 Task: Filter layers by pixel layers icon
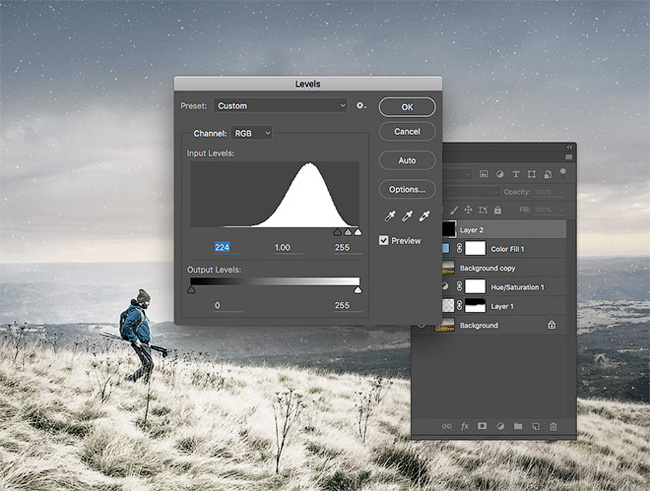coord(484,174)
